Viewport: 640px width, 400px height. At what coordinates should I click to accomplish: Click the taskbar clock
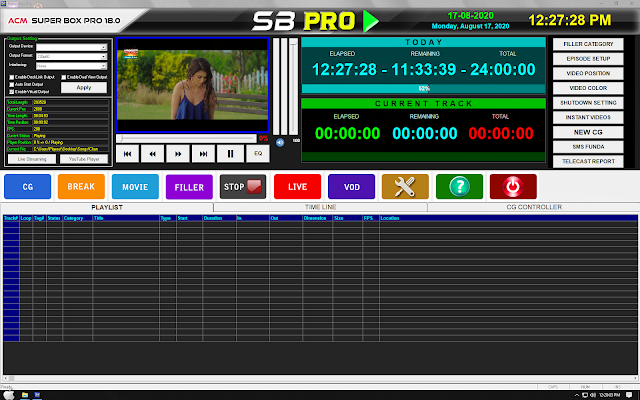[x=609, y=395]
